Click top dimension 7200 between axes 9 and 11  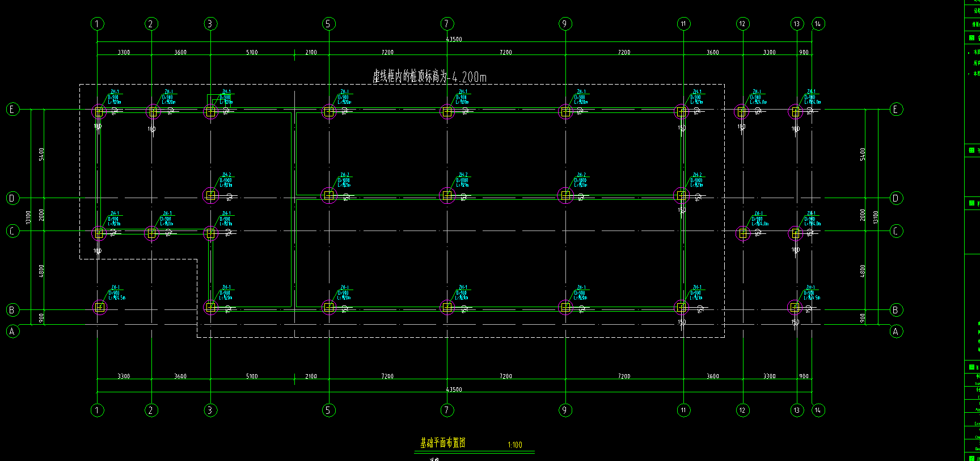624,52
